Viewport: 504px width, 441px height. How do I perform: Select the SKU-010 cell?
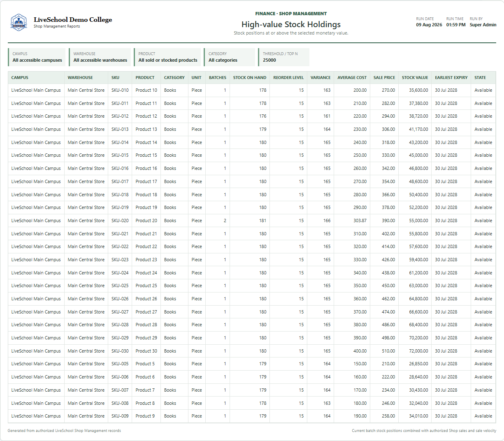(x=120, y=90)
